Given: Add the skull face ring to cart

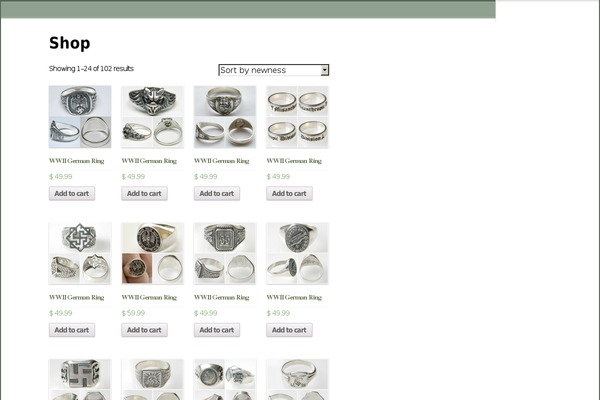Looking at the screenshot, I should click(x=217, y=193).
